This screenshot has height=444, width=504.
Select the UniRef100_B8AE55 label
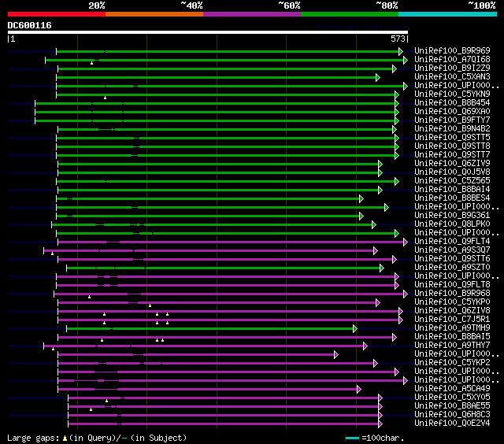click(452, 406)
